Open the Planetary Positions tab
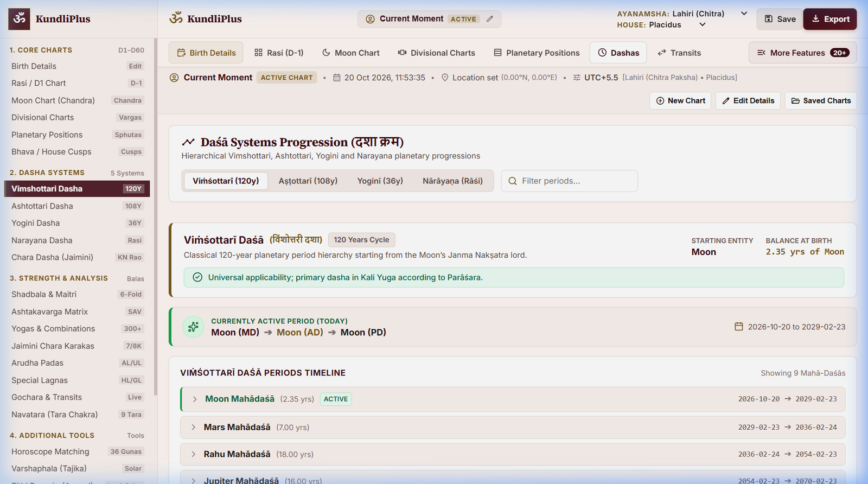868x484 pixels. (x=537, y=53)
